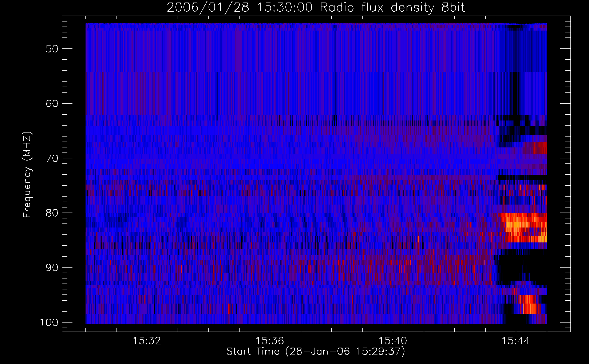
Task: Click the plot title '2006/01/28 15:30:00 Radio flux density 8bit'
Action: [x=316, y=8]
